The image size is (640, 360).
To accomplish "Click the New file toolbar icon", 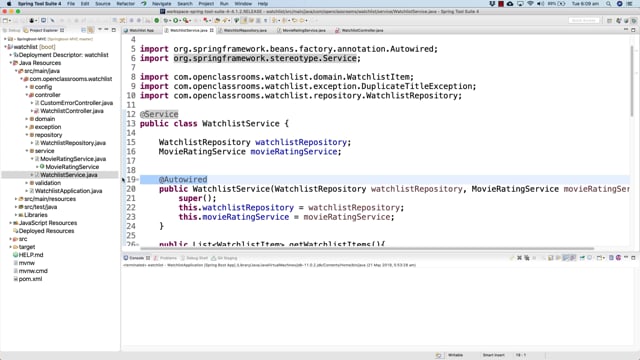I will 5,20.
